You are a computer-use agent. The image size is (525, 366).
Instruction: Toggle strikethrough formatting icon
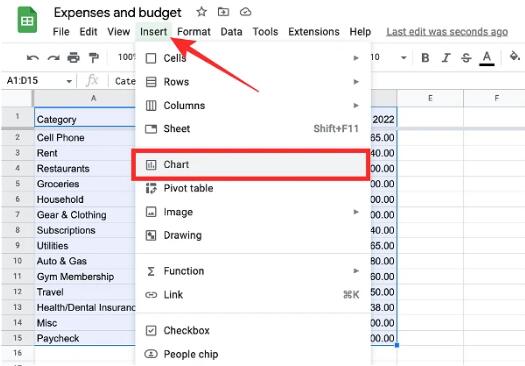466,58
